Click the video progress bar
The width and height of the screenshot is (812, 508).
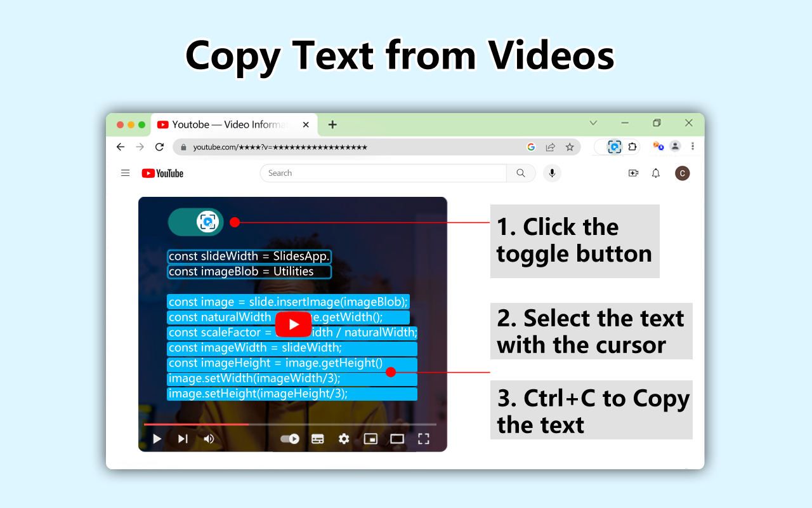[x=290, y=424]
